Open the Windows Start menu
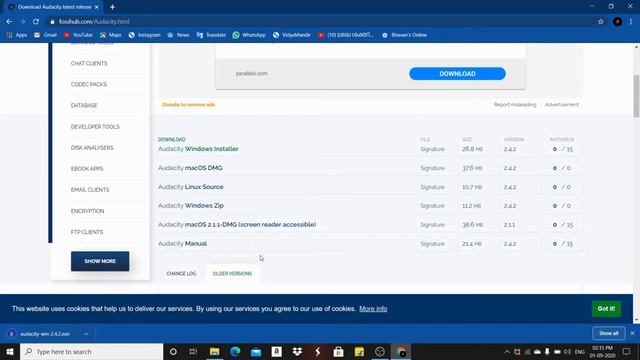 click(10, 352)
